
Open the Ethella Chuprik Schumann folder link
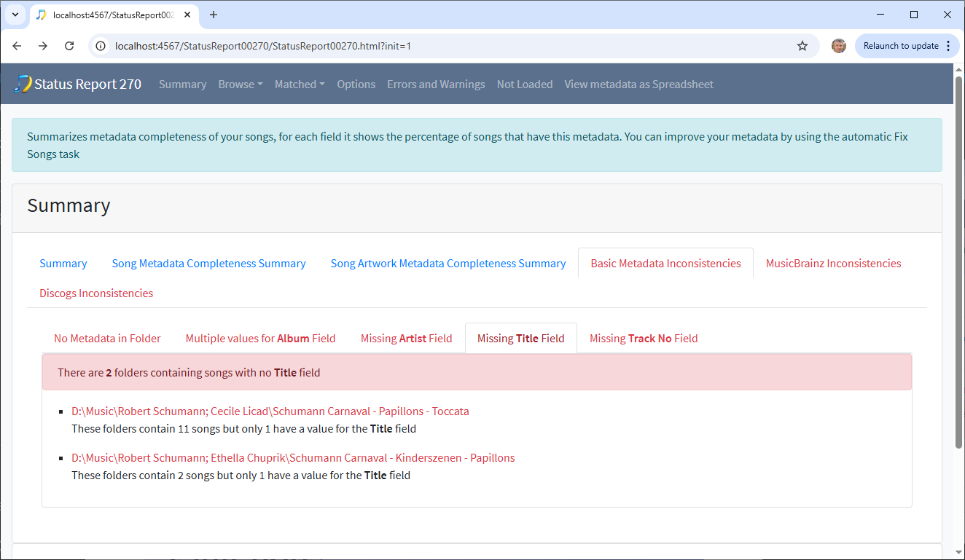(293, 458)
